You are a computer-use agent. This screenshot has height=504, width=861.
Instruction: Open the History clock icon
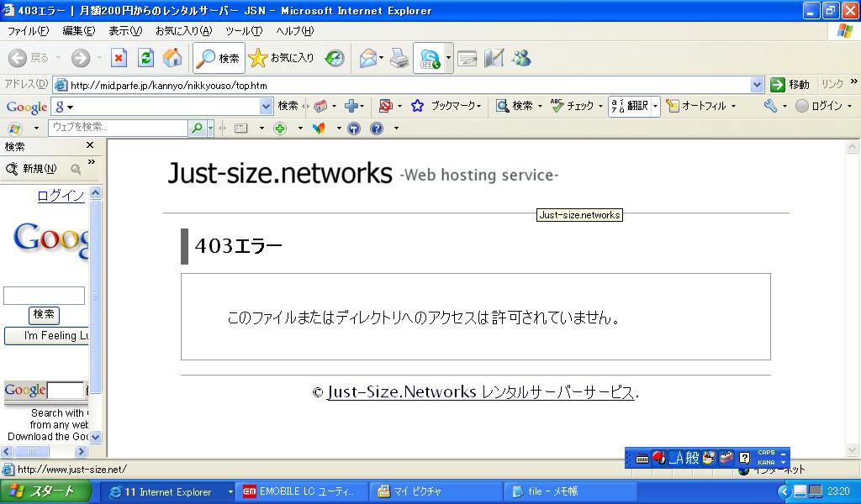click(x=335, y=58)
